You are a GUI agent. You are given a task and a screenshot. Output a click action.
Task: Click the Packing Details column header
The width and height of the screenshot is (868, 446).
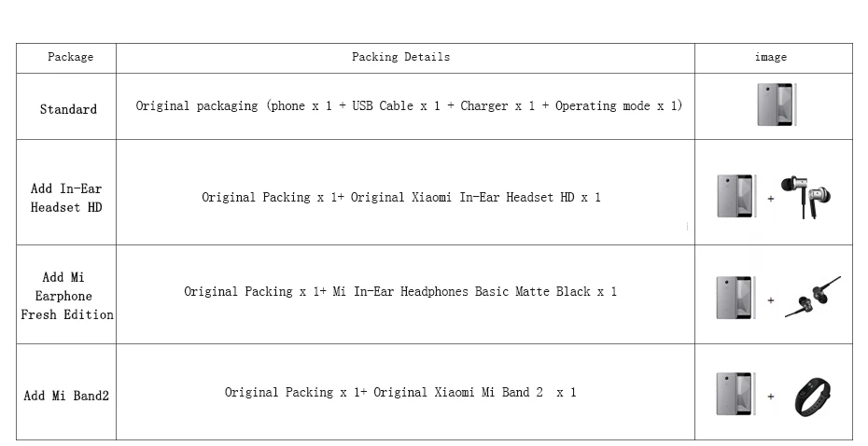click(x=400, y=57)
